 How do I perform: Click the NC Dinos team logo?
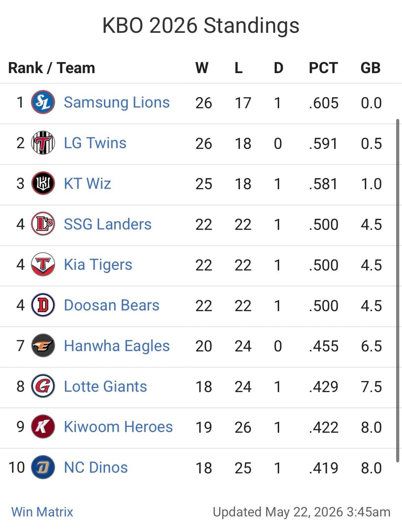point(43,467)
